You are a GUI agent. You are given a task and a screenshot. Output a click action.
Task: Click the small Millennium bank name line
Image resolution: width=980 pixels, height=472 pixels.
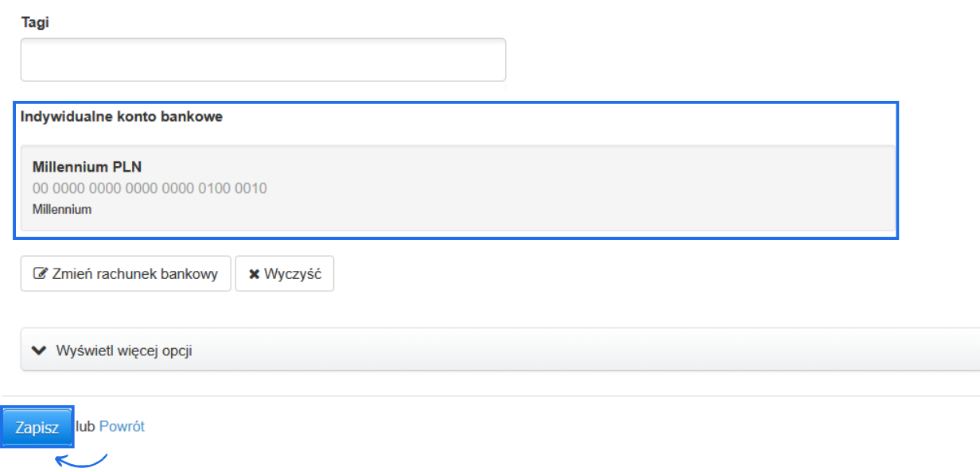pyautogui.click(x=62, y=210)
